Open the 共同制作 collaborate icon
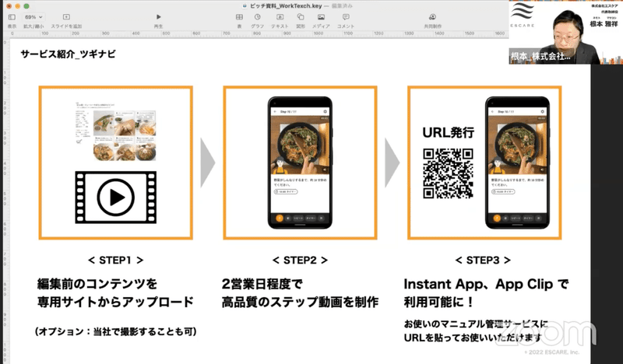Viewport: 623px width, 364px height. coord(432,17)
